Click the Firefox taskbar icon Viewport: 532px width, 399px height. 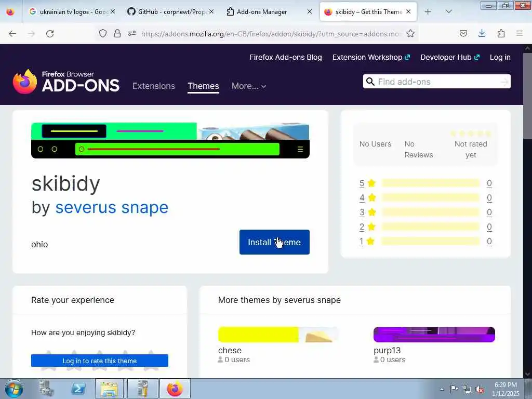point(175,389)
